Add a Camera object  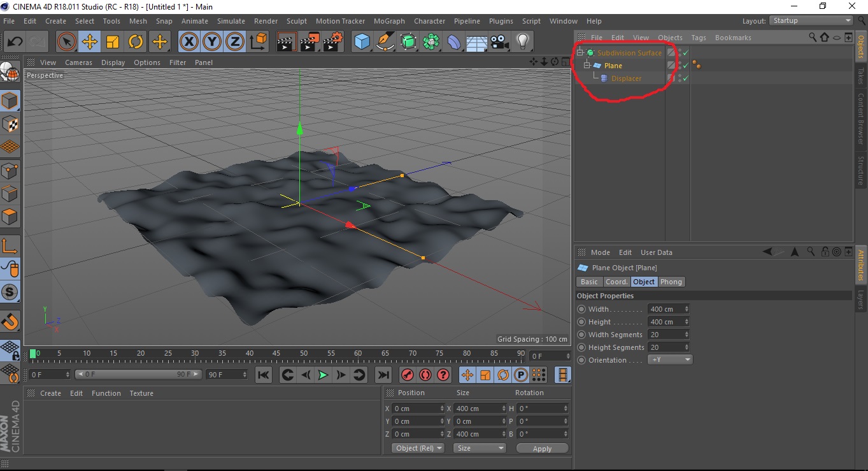click(x=500, y=42)
